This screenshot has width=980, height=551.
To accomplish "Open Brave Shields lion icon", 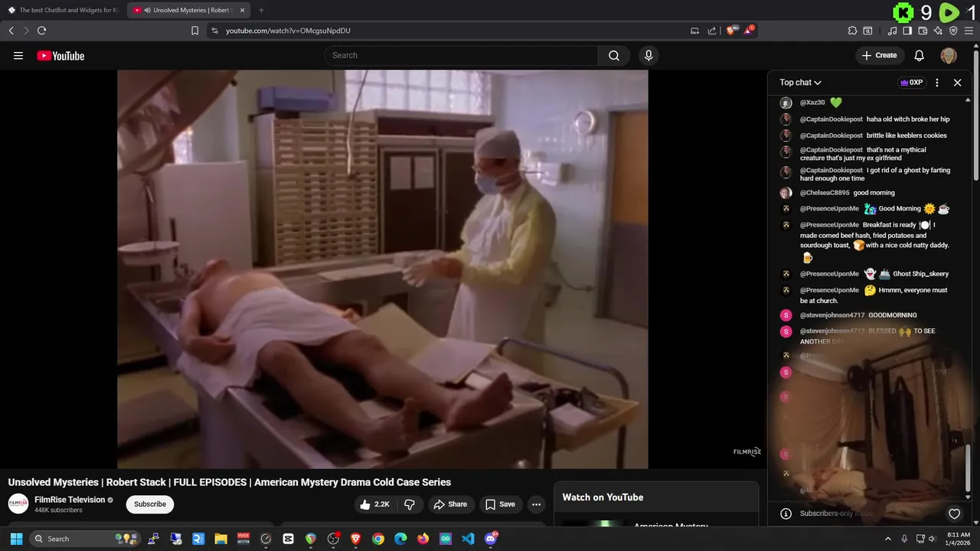I will 731,31.
